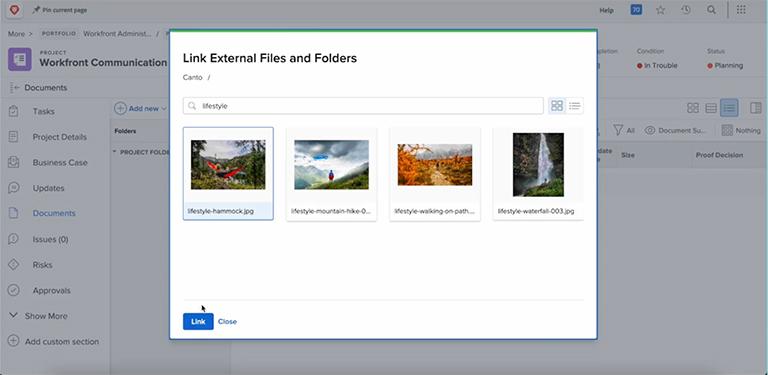Collapse the Documents left panel
768x375 pixels.
(15, 88)
